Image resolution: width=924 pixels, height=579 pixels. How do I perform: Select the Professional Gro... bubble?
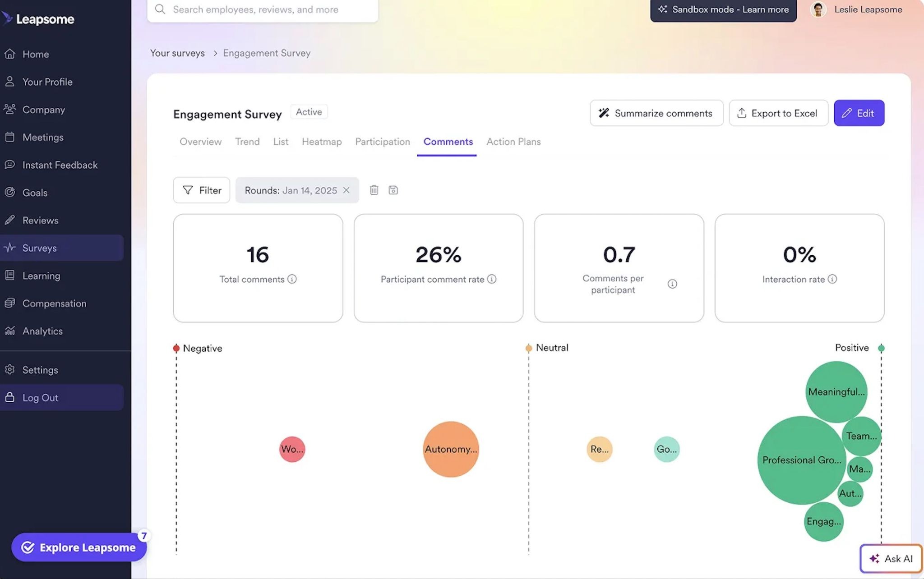801,460
